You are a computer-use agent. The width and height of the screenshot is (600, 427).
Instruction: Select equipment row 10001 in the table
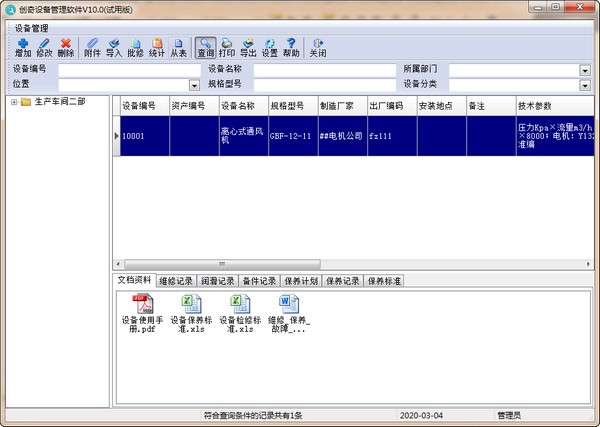coord(144,135)
